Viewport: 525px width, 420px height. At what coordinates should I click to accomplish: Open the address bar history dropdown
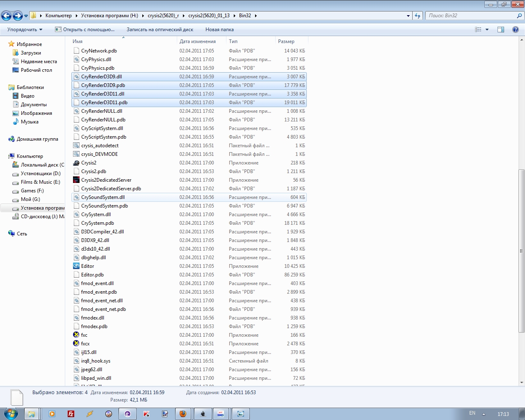pos(408,16)
